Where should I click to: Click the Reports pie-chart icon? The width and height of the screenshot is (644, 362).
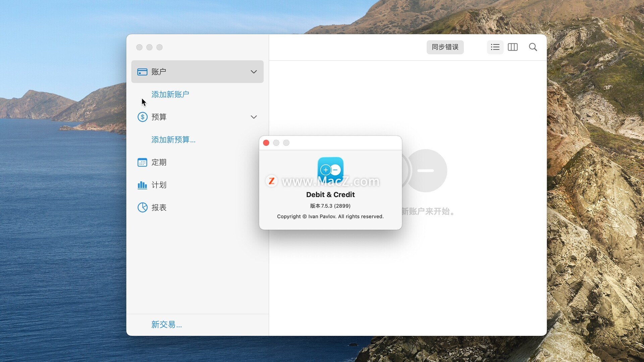pos(142,207)
